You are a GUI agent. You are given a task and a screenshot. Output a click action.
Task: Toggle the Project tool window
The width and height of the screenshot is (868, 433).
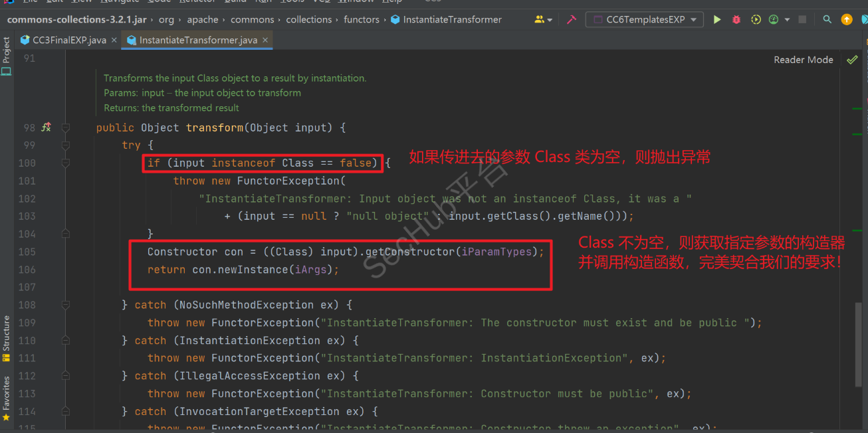7,50
